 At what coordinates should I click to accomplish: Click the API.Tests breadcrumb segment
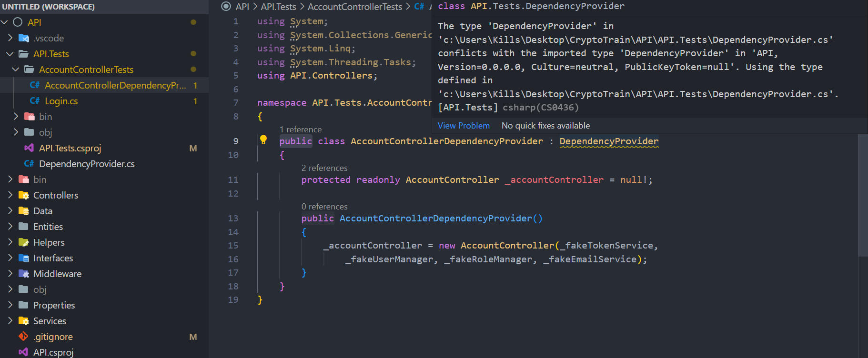[x=278, y=7]
